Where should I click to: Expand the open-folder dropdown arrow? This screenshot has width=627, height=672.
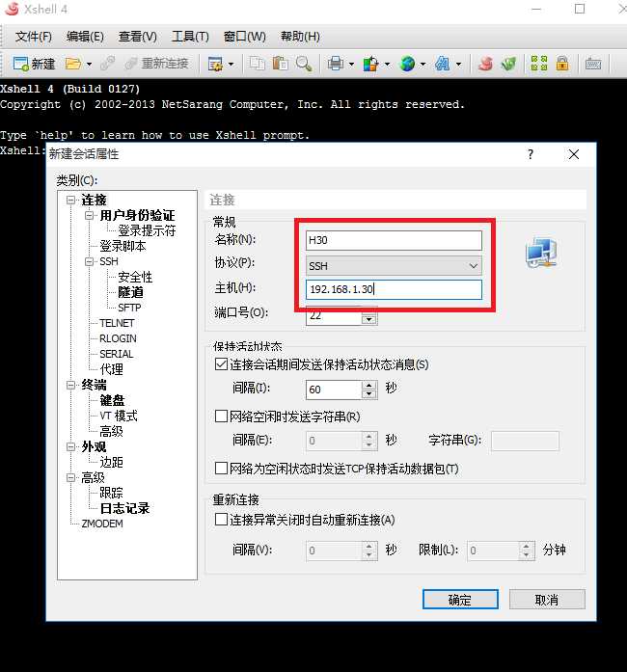(89, 65)
